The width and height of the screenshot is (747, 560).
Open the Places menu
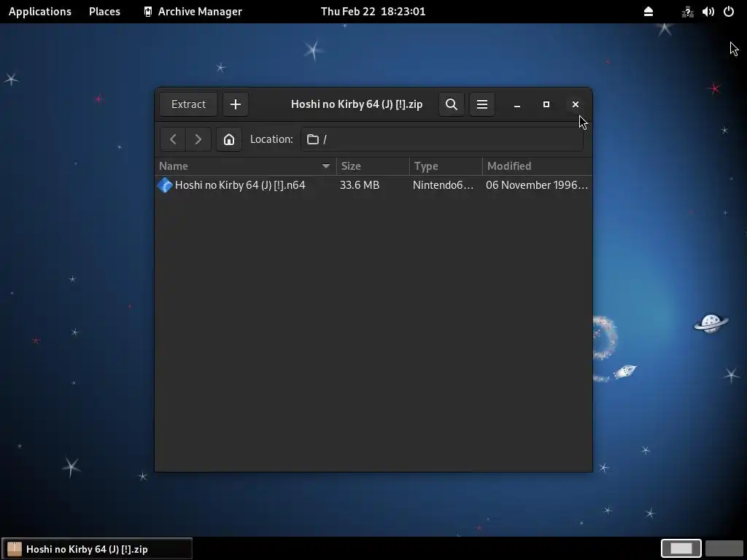click(x=104, y=12)
